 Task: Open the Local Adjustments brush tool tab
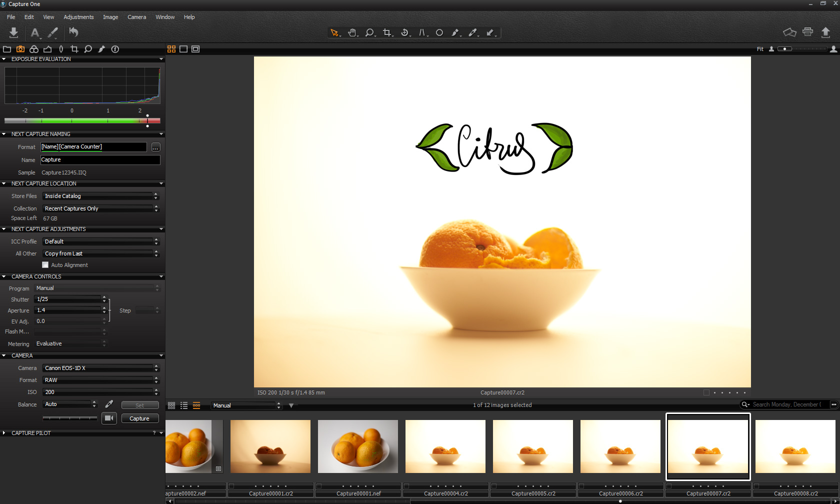pos(101,49)
